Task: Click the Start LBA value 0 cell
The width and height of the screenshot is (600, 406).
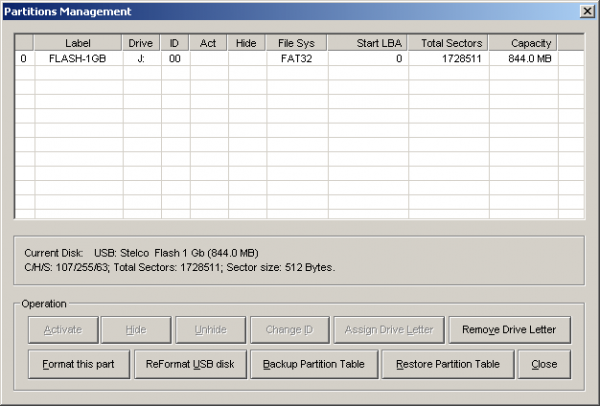Action: click(368, 59)
